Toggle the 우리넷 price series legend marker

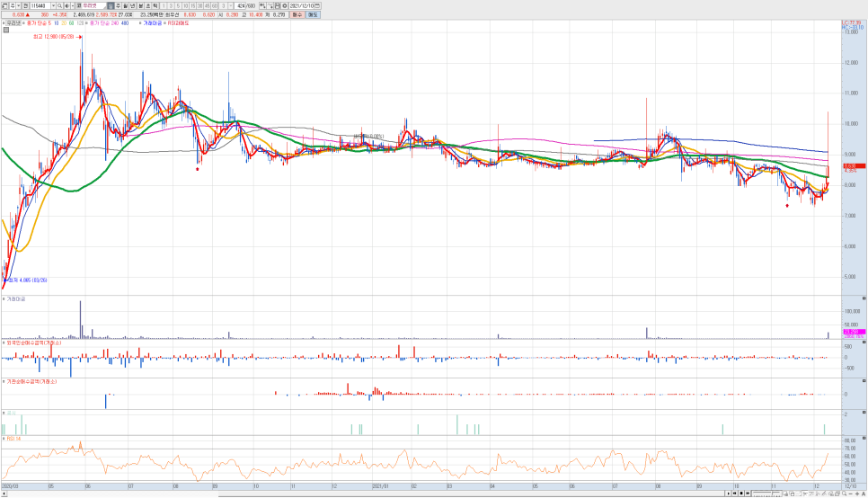tap(4, 23)
